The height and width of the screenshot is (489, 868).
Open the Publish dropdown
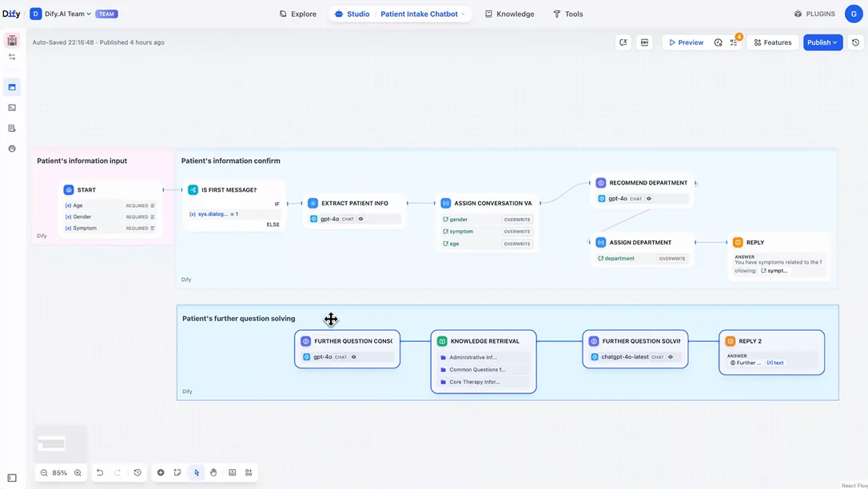(x=822, y=42)
